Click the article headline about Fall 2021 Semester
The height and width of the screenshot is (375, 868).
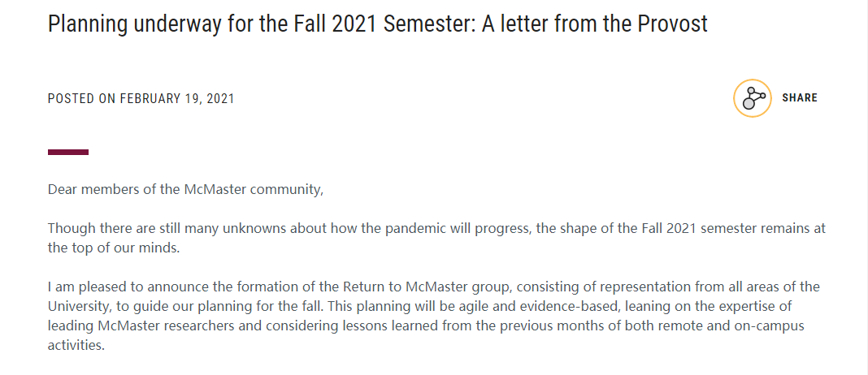point(378,24)
